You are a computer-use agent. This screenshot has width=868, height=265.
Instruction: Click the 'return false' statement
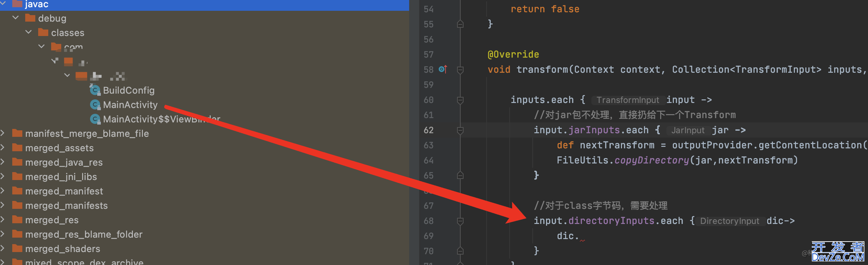[x=545, y=9]
